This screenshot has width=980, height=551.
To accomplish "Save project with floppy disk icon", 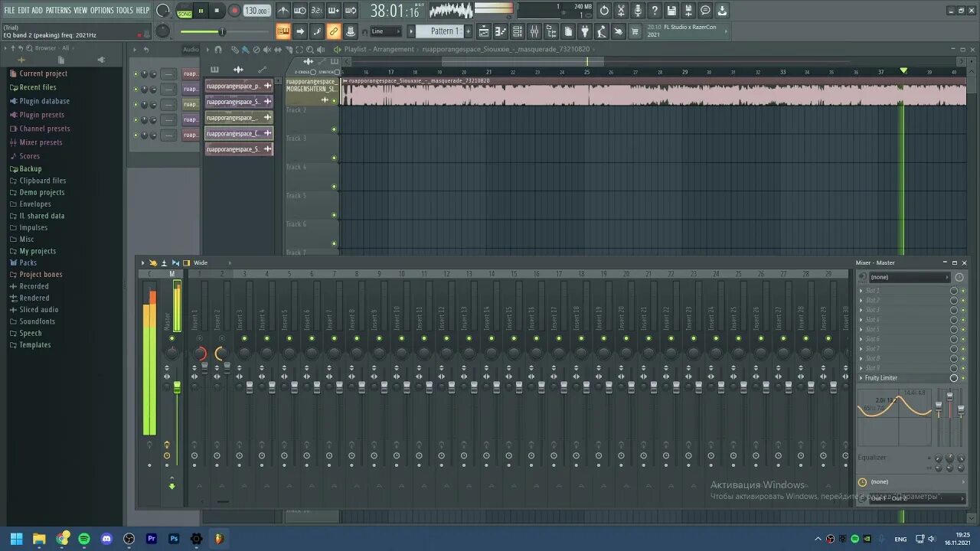I will (671, 11).
